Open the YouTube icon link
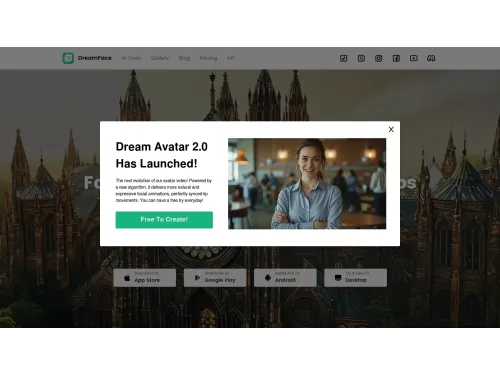This screenshot has width=500, height=375. (x=413, y=58)
